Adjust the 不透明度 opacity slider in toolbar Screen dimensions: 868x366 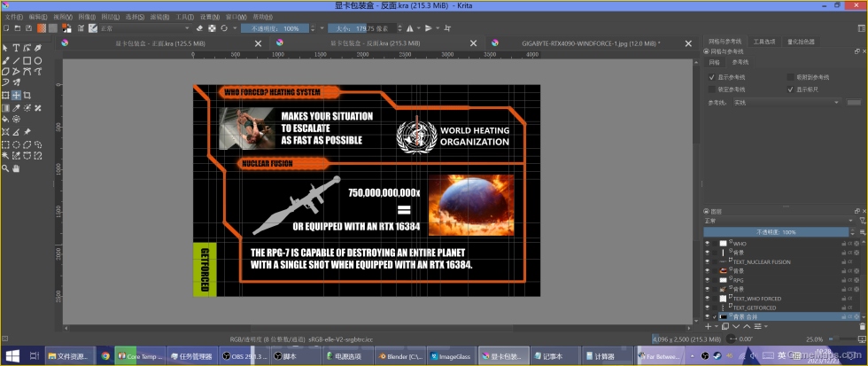pyautogui.click(x=275, y=28)
